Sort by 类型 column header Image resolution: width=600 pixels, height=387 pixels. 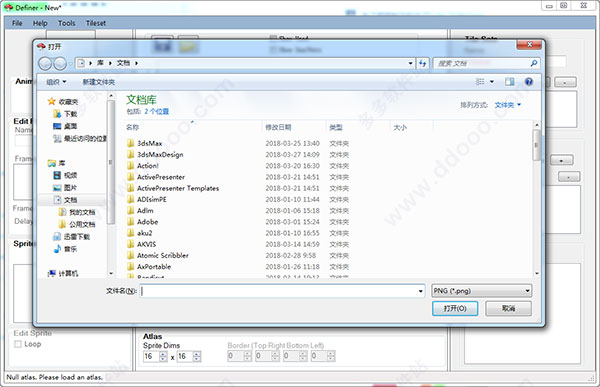tap(358, 127)
